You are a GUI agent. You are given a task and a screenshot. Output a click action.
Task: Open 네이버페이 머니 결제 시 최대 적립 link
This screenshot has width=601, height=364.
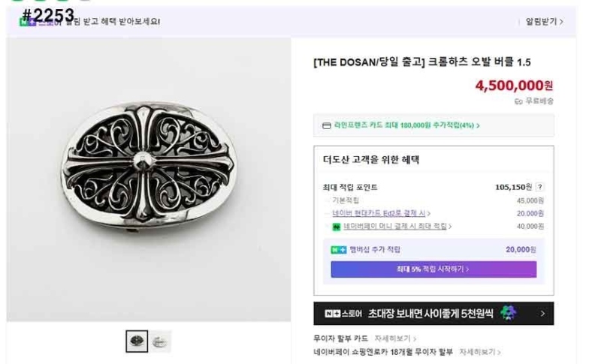point(397,226)
